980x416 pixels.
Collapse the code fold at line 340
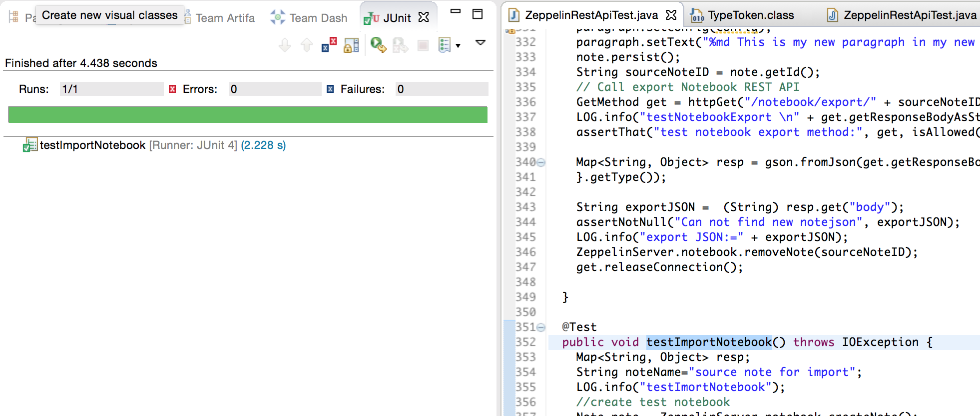[x=541, y=162]
